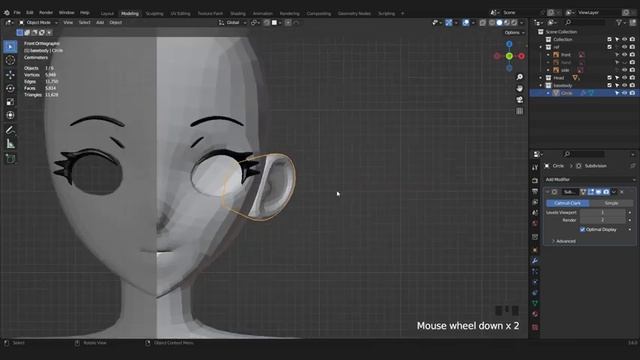Hide the Circle object via eye icon
Image resolution: width=640 pixels, height=360 pixels.
pyautogui.click(x=624, y=93)
